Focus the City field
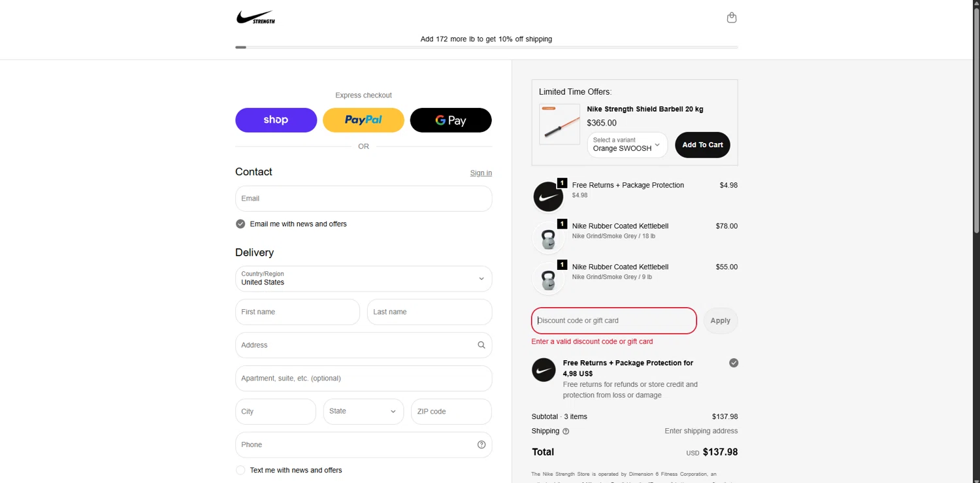The width and height of the screenshot is (980, 483). pyautogui.click(x=275, y=412)
